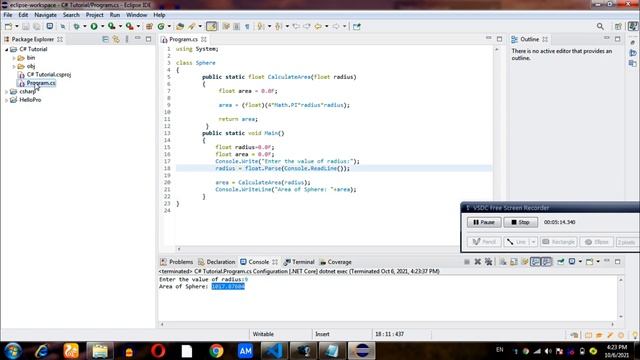Click the Back navigation arrow icon

[x=318, y=27]
